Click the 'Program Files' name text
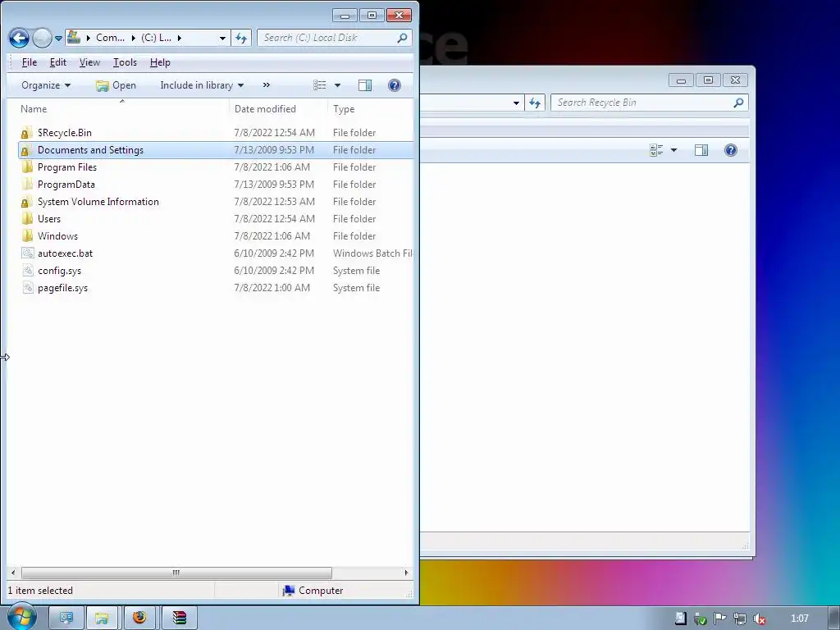This screenshot has width=840, height=630. 67,167
